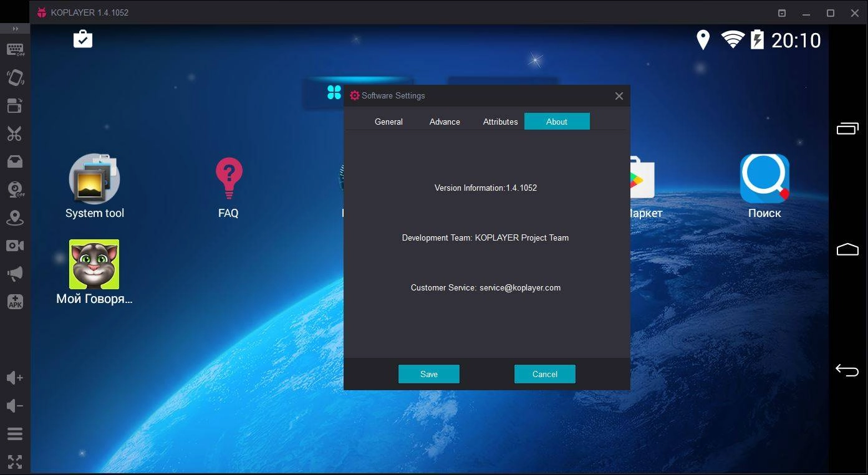Click the Software Settings gear icon

pyautogui.click(x=355, y=95)
